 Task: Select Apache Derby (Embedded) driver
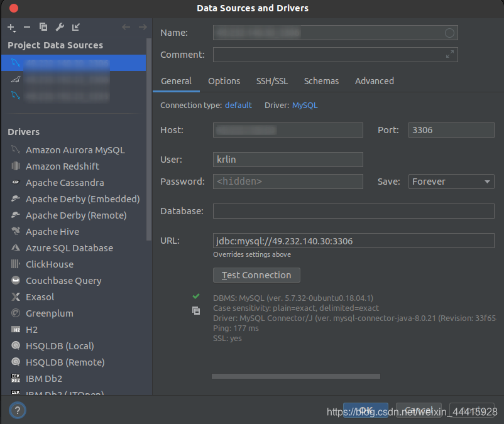click(x=82, y=199)
